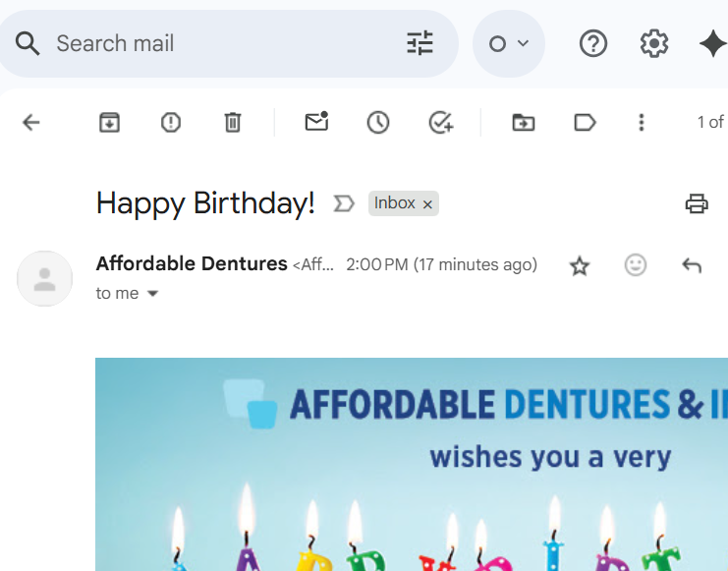Mark the email as unread
728x571 pixels.
[316, 122]
